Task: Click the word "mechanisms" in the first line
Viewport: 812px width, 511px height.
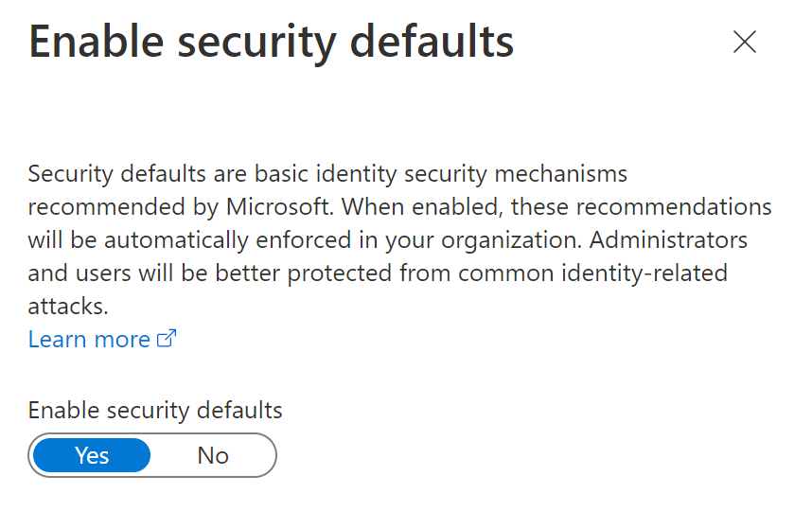Action: point(566,174)
